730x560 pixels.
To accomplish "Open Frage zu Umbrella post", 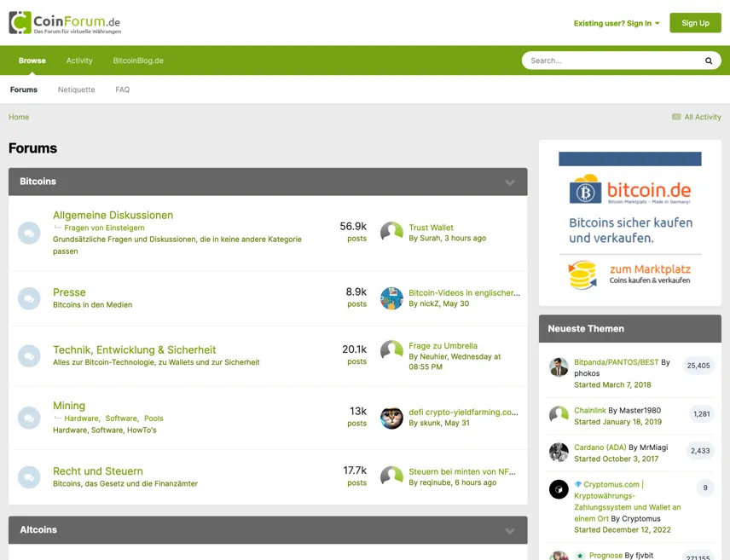I will click(x=443, y=346).
